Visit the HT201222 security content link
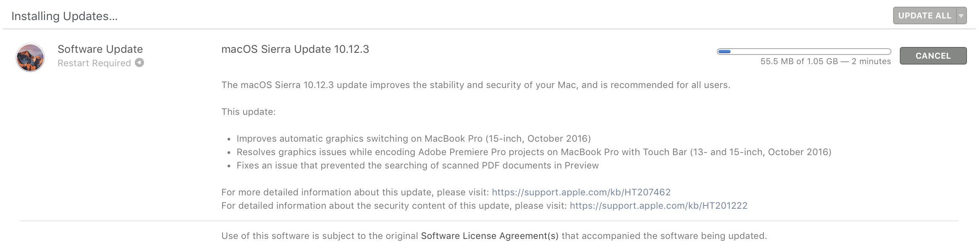 [658, 206]
